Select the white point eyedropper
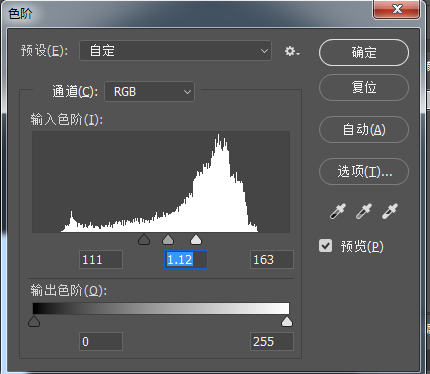The height and width of the screenshot is (374, 430). pyautogui.click(x=390, y=211)
